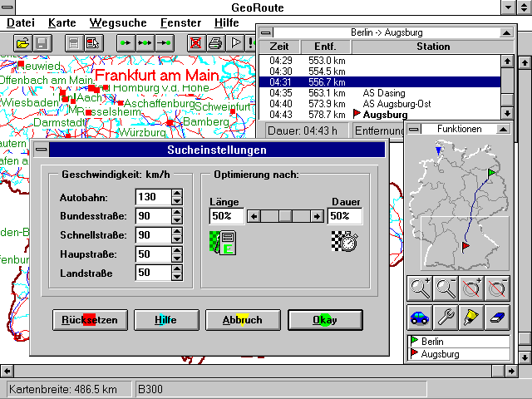This screenshot has width=532, height=399.
Task: Choose the eraser tool in Funktionen
Action: 497,316
